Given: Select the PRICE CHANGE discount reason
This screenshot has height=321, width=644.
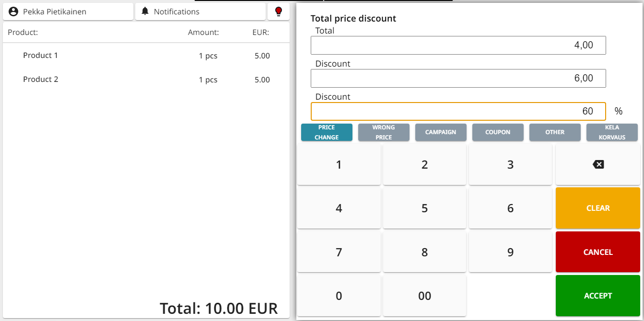Looking at the screenshot, I should [327, 132].
